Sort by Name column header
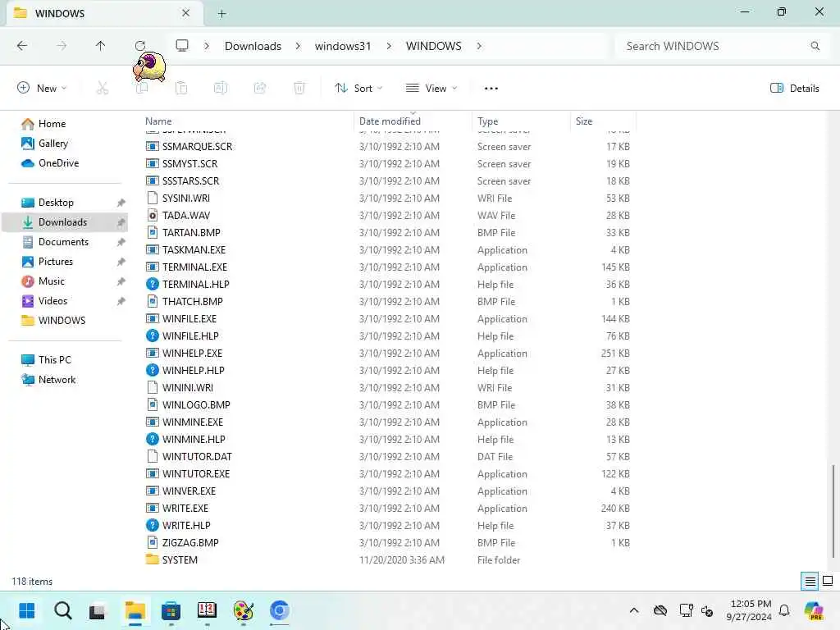 (158, 121)
